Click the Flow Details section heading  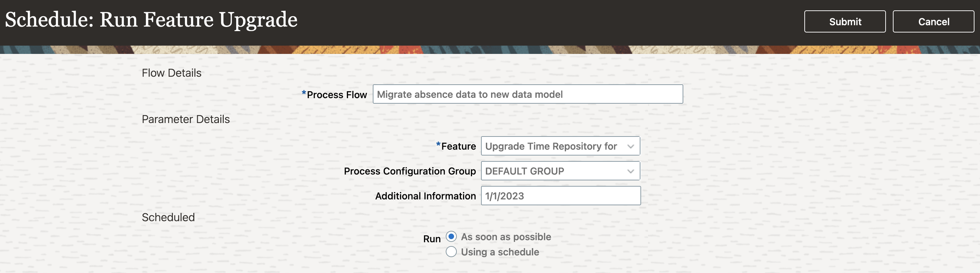click(171, 73)
